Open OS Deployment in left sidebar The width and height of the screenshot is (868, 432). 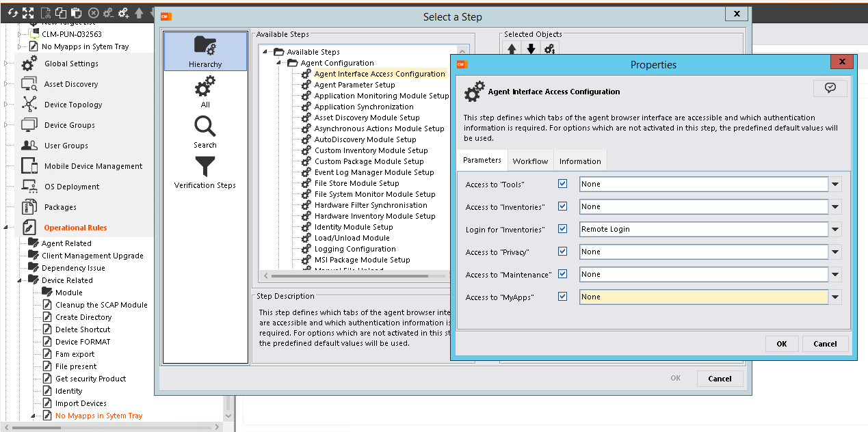72,187
